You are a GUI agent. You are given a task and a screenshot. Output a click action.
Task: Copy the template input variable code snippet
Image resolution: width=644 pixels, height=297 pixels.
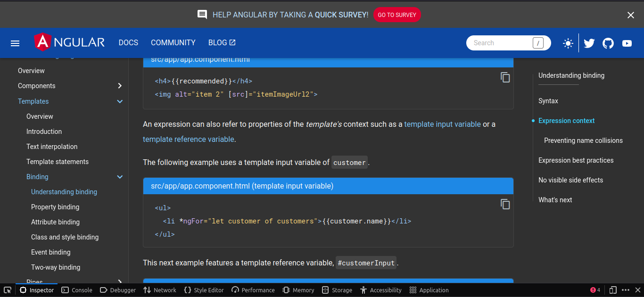(505, 204)
